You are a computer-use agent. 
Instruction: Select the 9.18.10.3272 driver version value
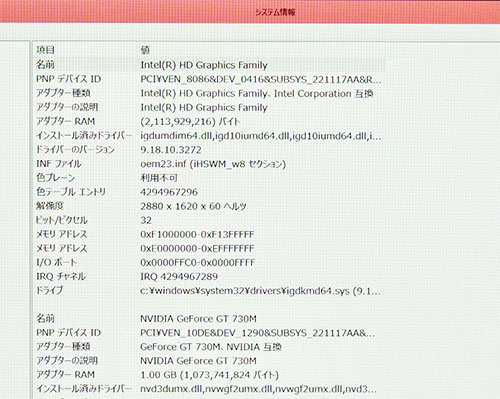coord(171,150)
